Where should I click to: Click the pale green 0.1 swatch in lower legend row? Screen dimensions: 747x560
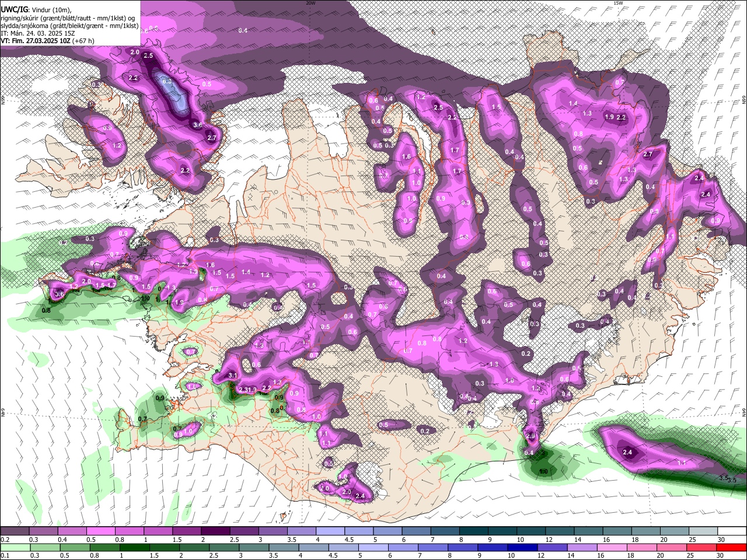coord(15,547)
